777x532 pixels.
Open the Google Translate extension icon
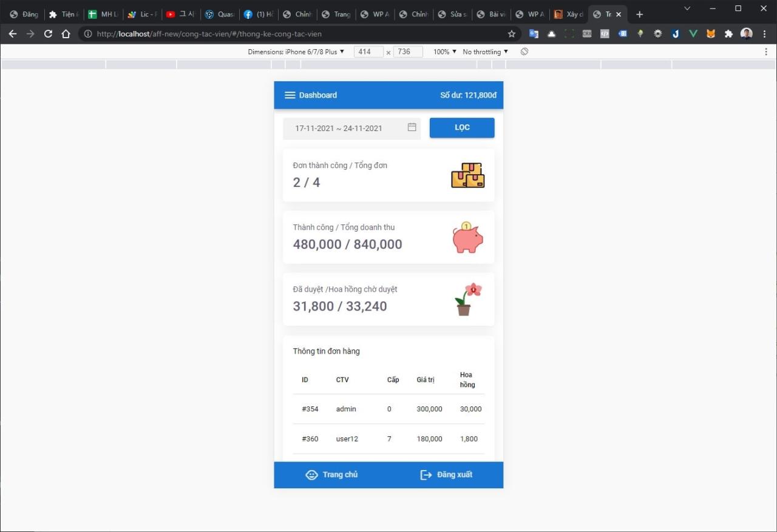(534, 33)
